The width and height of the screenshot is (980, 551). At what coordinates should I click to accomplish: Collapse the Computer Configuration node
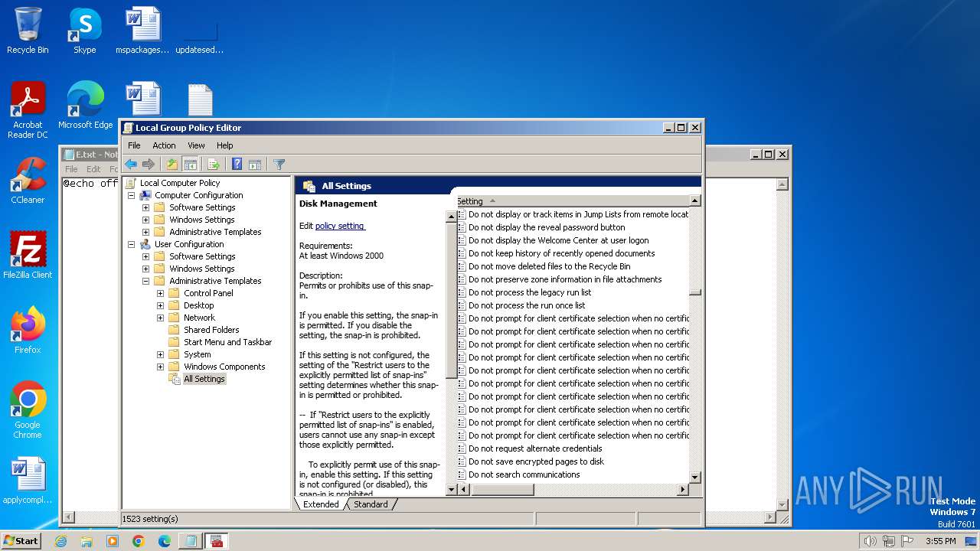tap(132, 195)
